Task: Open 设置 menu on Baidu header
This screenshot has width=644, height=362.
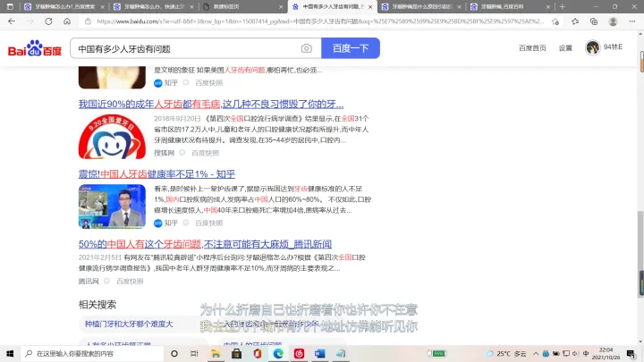Action: point(565,48)
